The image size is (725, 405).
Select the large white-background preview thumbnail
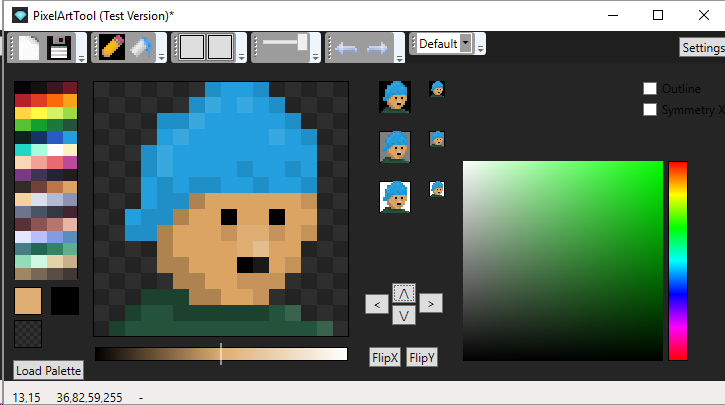pos(395,197)
